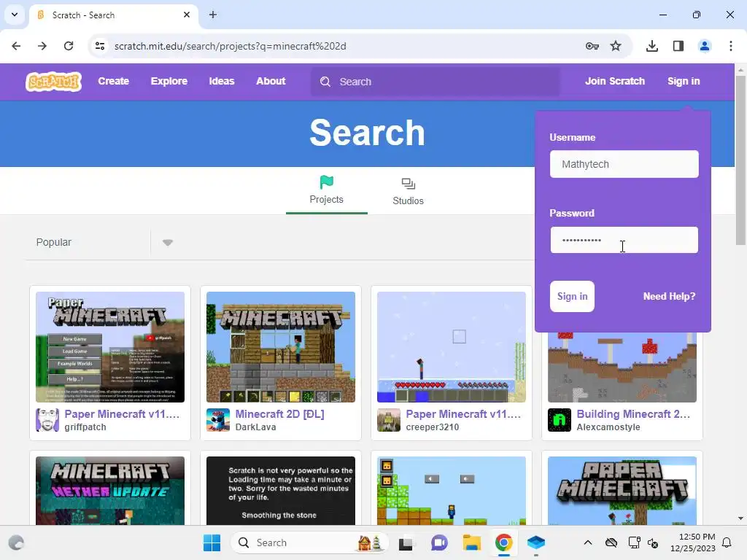Viewport: 747px width, 560px height.
Task: Open Building Minecraft thumbnail by Alexcamostyle
Action: pyautogui.click(x=622, y=367)
